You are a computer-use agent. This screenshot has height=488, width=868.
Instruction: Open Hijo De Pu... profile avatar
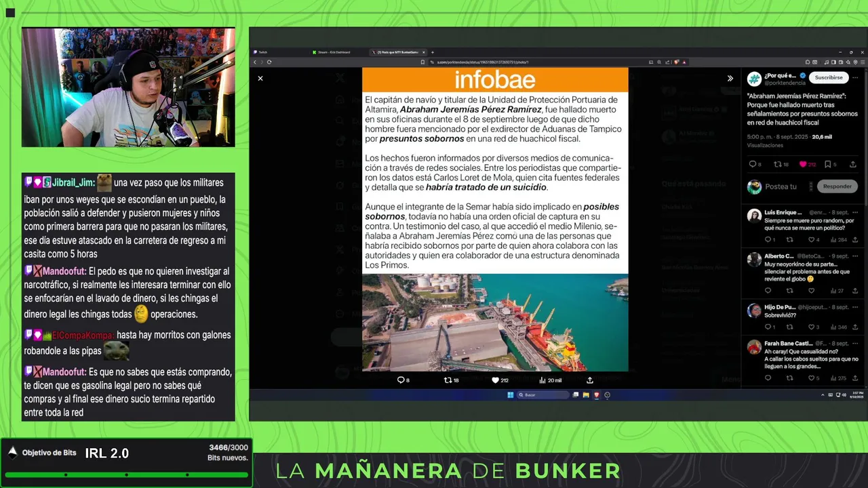coord(754,310)
